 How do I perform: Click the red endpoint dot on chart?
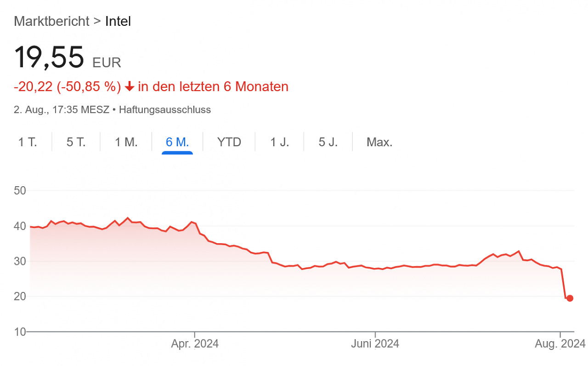(570, 298)
